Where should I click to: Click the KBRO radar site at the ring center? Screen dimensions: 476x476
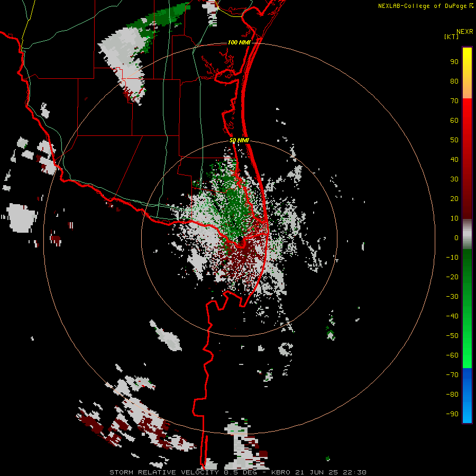point(240,239)
